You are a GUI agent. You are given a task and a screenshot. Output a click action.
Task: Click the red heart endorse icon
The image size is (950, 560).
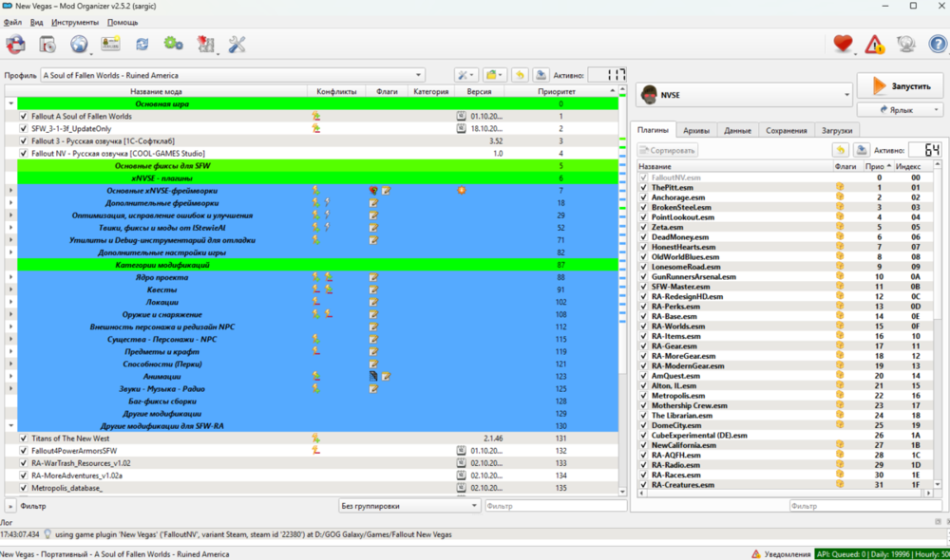click(x=843, y=44)
